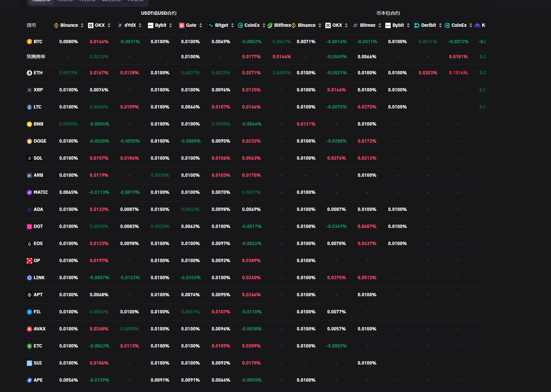This screenshot has height=392, width=551.
Task: Sort by Deribit column arrows
Action: pyautogui.click(x=440, y=25)
